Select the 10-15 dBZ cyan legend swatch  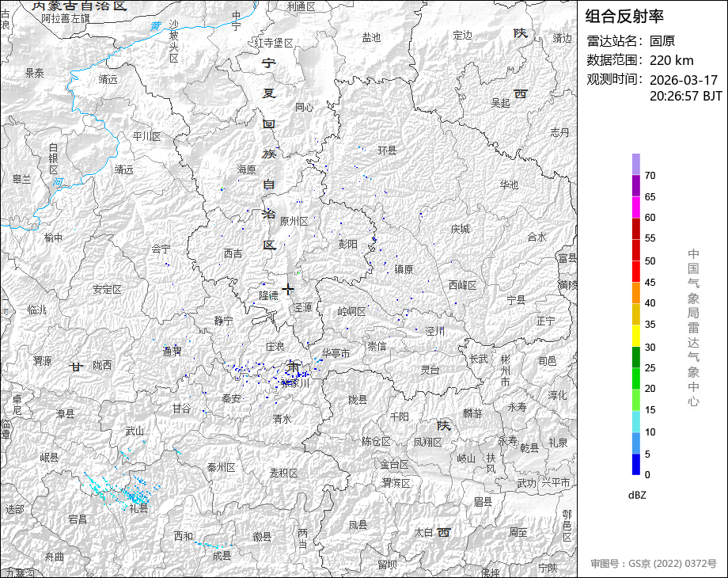tap(636, 422)
